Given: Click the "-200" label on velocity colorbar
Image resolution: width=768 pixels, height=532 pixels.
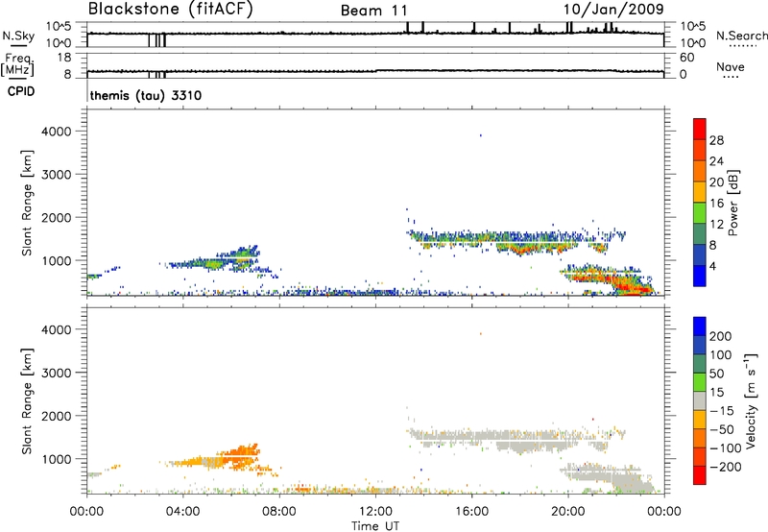Looking at the screenshot, I should coord(726,467).
